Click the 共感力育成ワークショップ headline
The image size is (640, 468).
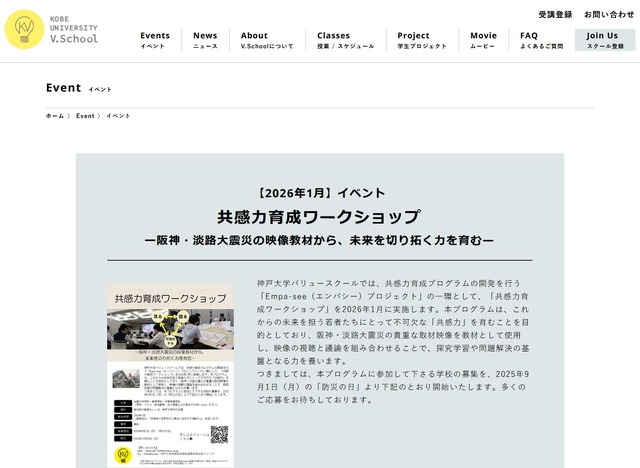tap(319, 217)
